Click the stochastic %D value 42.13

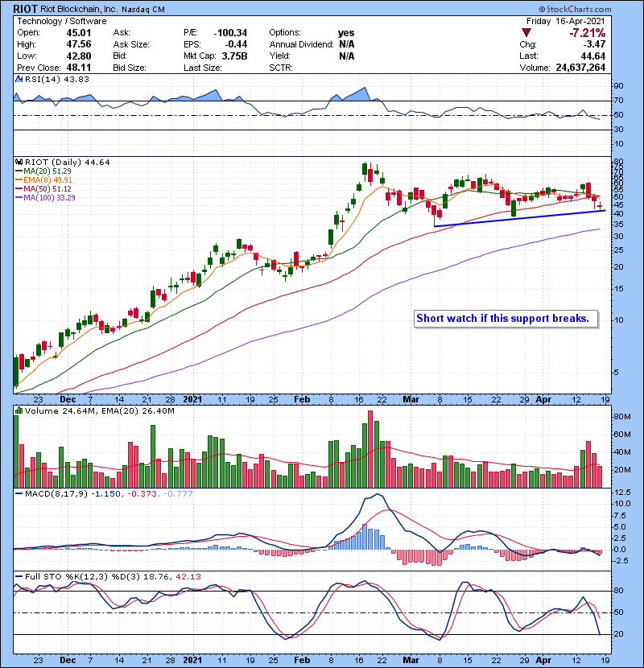point(188,576)
